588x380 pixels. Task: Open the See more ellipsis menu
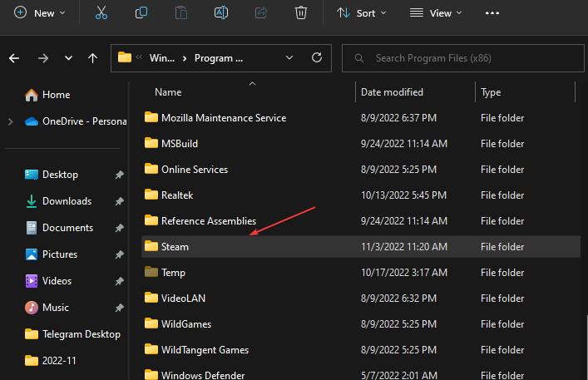[492, 13]
